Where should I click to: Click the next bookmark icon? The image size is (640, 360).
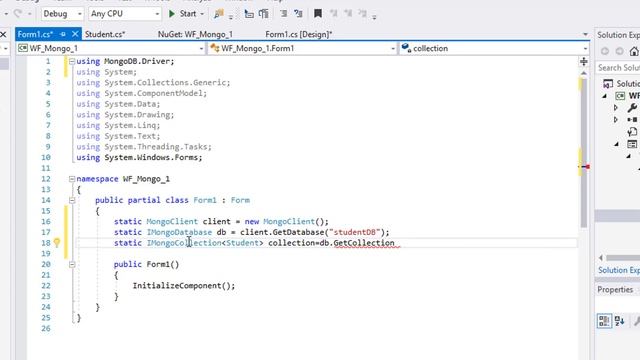(x=348, y=14)
